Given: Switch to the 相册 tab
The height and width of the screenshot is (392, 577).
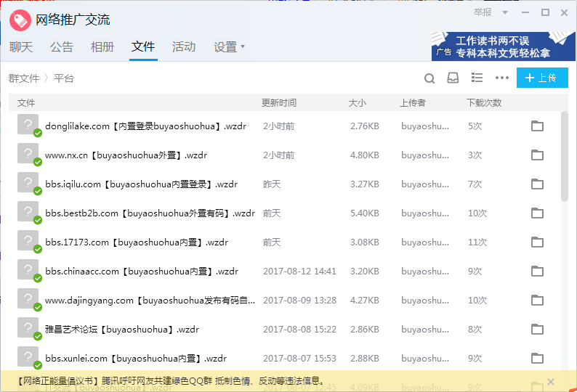Looking at the screenshot, I should (x=102, y=47).
